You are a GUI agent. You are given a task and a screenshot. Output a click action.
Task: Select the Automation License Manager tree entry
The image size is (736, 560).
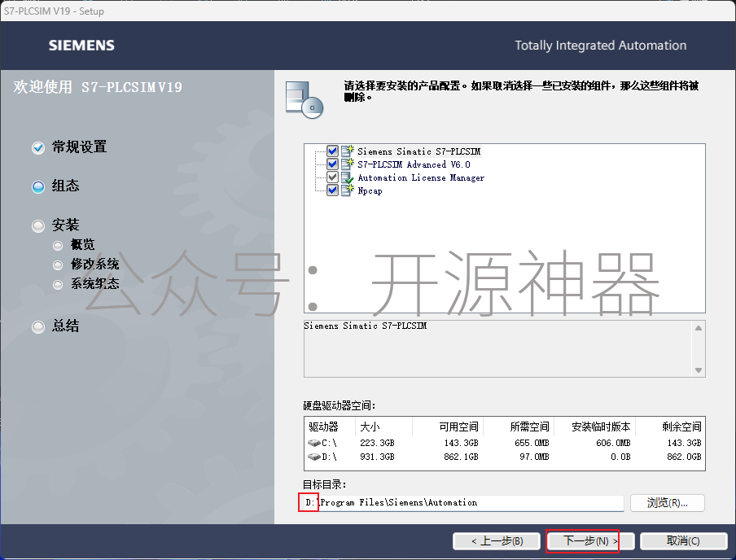click(421, 177)
